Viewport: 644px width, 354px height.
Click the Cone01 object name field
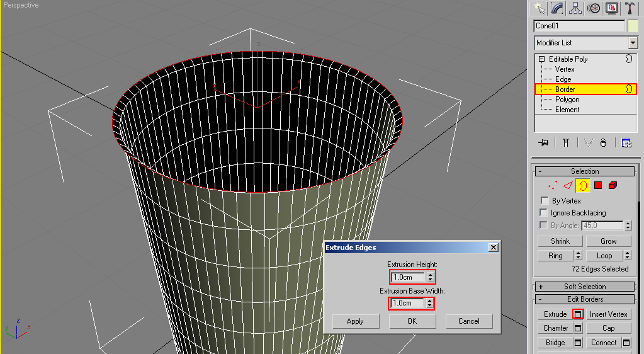580,26
